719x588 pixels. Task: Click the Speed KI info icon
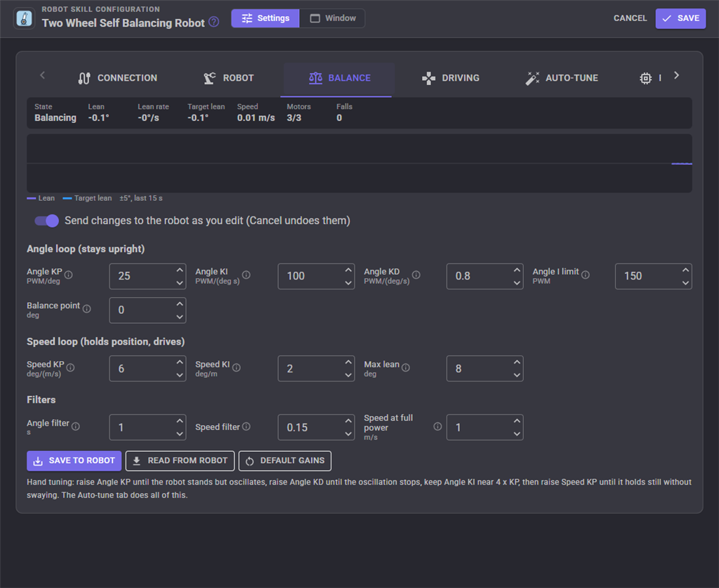click(x=236, y=367)
